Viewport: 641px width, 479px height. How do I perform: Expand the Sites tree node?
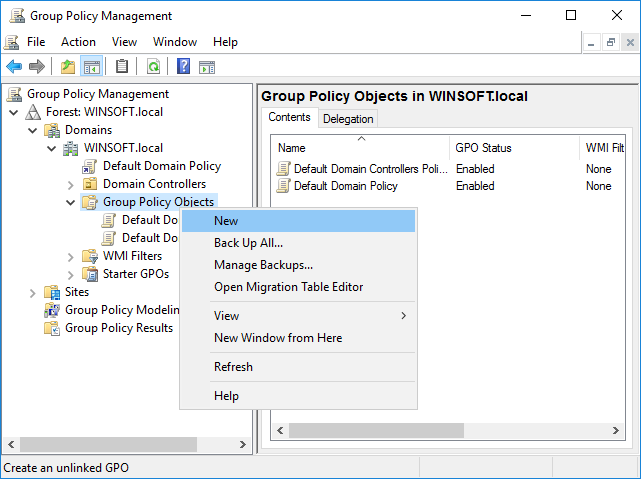(32, 293)
